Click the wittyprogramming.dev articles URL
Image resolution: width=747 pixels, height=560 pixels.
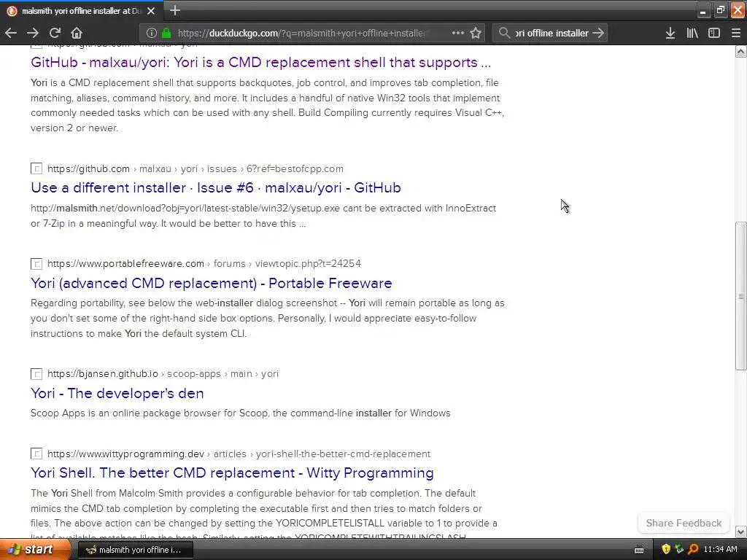[x=239, y=454]
